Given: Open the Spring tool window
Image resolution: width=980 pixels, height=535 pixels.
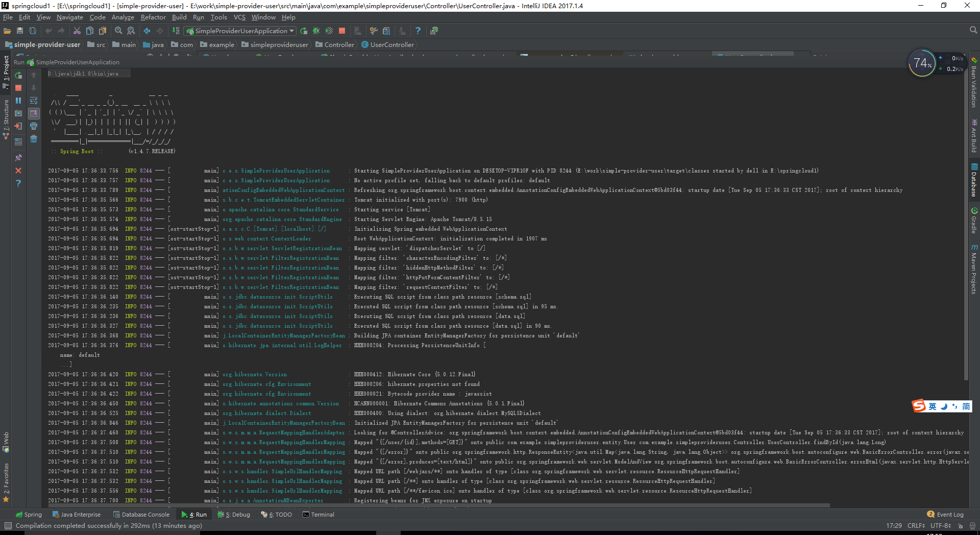Looking at the screenshot, I should point(29,515).
